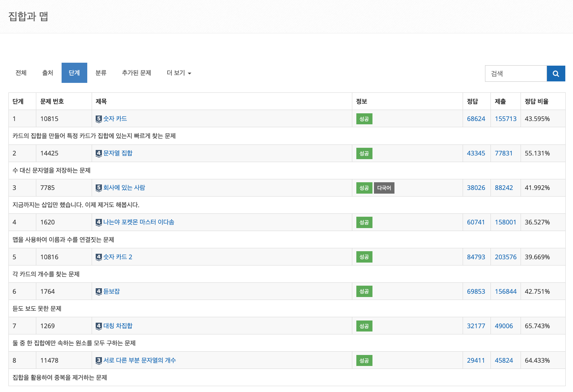This screenshot has width=573, height=392.
Task: Click the tier icon next to 회사에 있는 사람
Action: click(98, 187)
